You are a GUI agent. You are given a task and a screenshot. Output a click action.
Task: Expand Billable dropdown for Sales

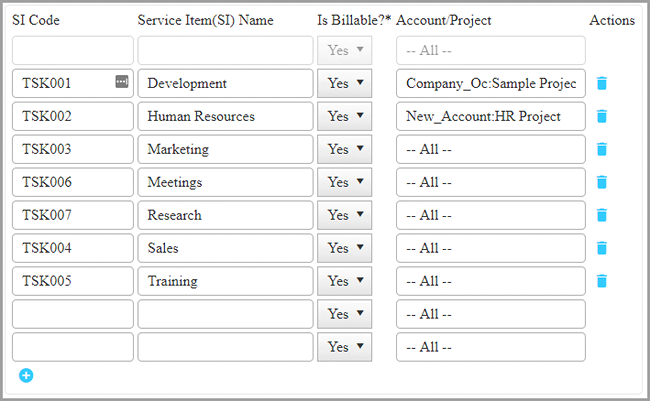(344, 248)
